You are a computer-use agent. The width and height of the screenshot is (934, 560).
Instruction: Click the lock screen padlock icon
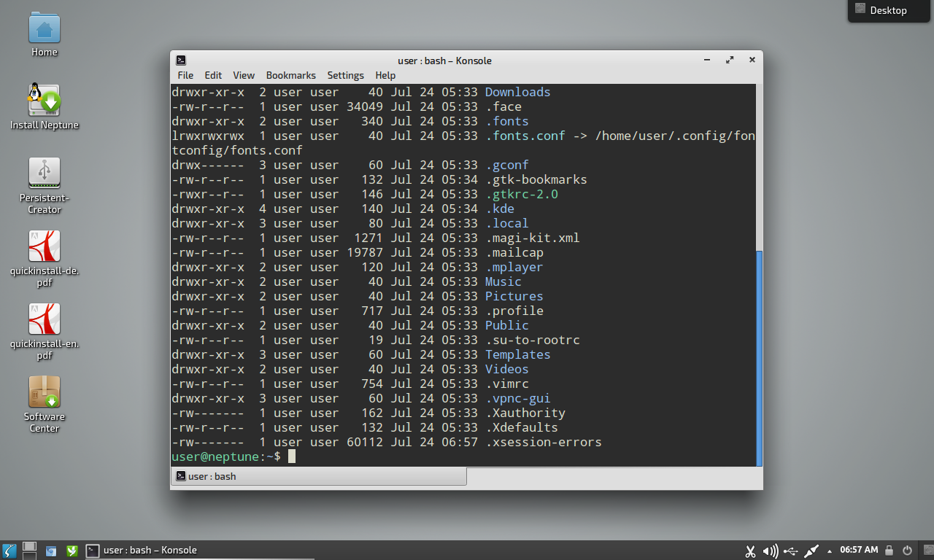click(x=889, y=551)
